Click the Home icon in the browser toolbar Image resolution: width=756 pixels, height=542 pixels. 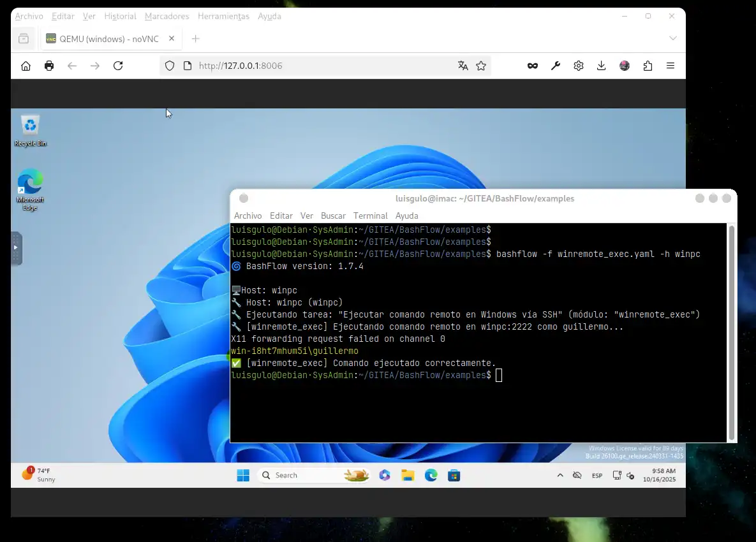pos(26,65)
